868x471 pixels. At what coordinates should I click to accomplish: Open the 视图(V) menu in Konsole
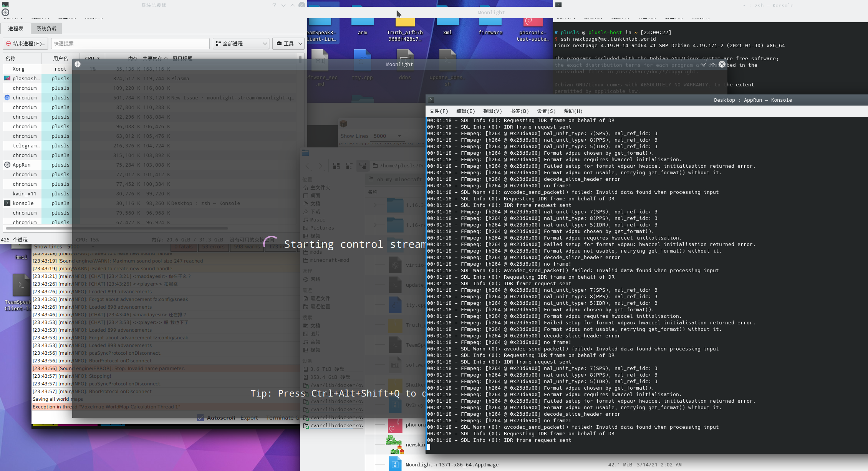tap(492, 111)
